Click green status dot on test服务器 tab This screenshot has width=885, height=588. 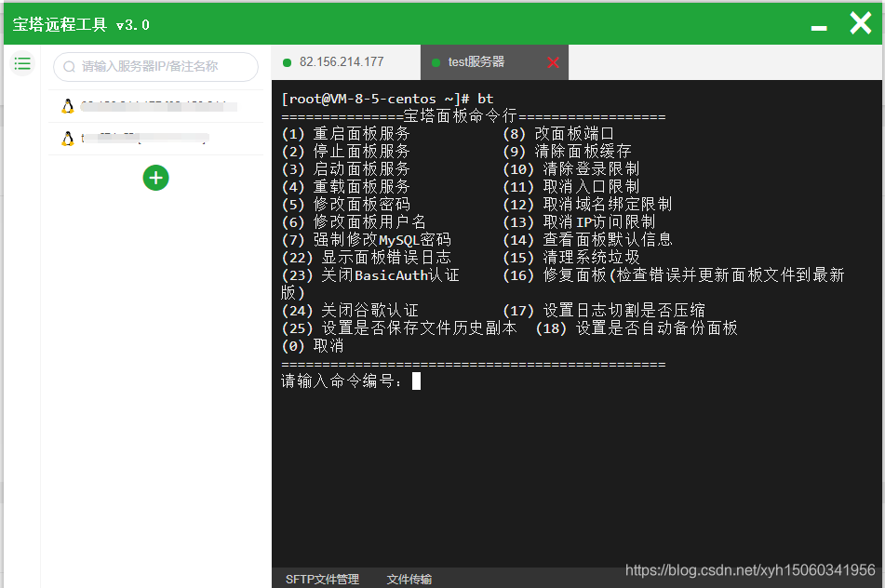tap(436, 62)
